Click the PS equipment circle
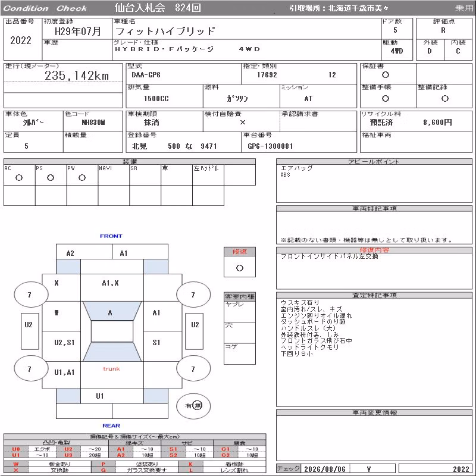Screen dimensions: 476x476 click(x=51, y=177)
